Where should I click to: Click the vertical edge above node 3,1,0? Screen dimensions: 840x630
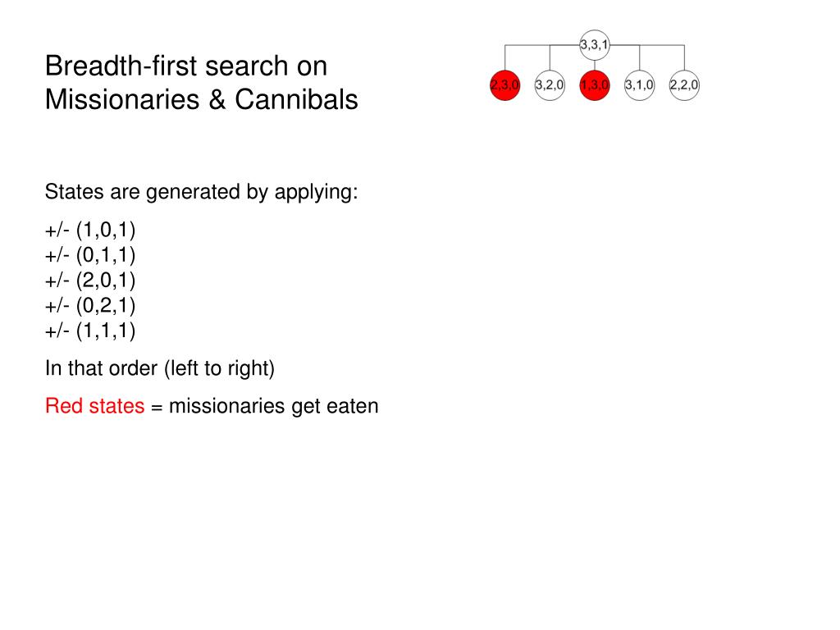click(639, 57)
